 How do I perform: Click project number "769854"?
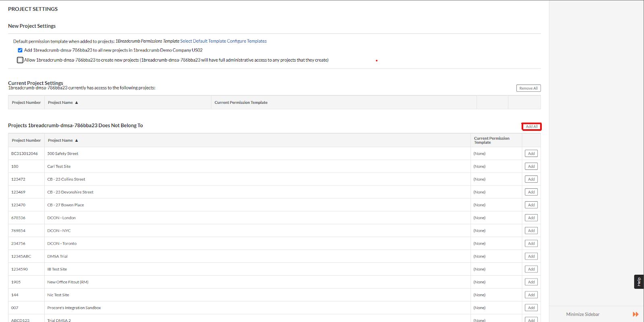coord(18,231)
